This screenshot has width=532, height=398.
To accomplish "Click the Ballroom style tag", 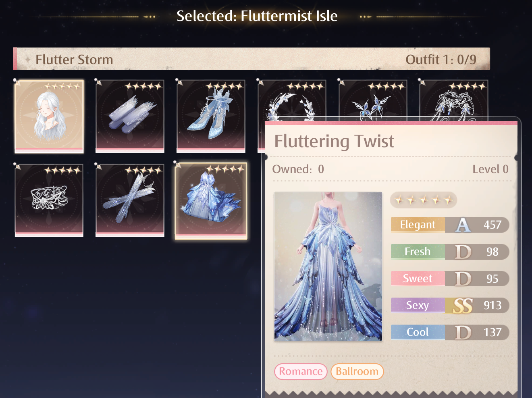I will [357, 371].
